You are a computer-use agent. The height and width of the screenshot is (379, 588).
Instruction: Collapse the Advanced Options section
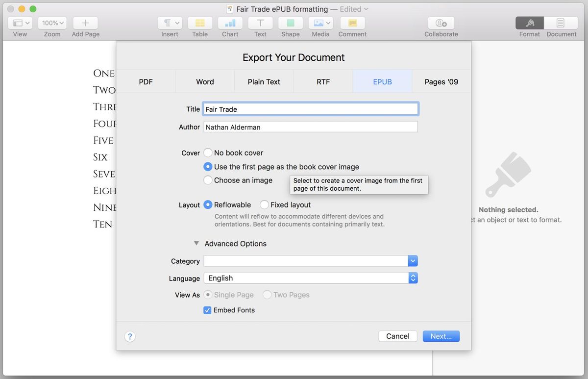click(x=196, y=243)
